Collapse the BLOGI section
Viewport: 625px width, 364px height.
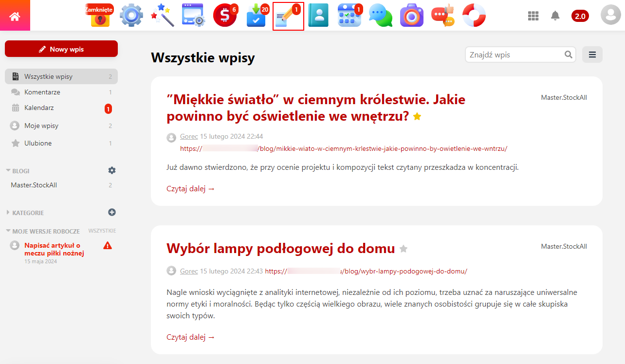[18, 171]
